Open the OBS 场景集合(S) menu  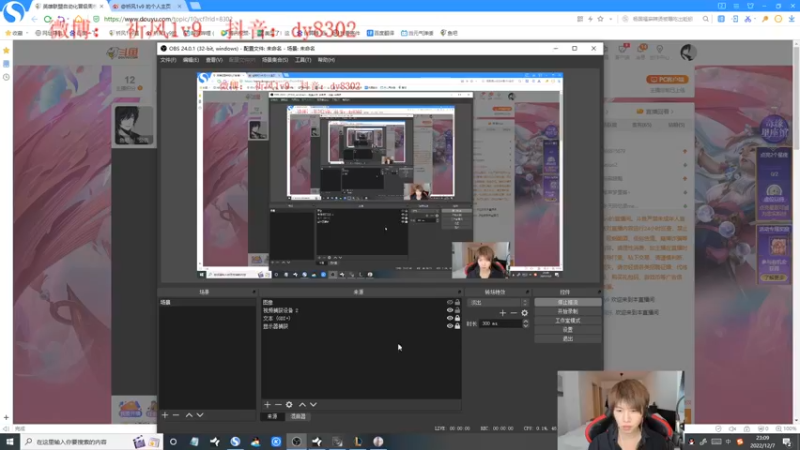(x=275, y=60)
